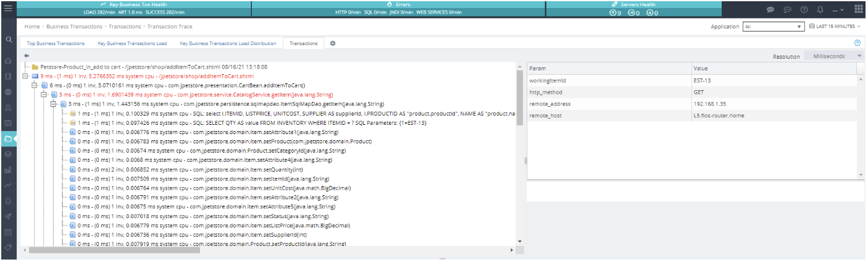Switch to Key Business Transactions Load tab
The image size is (868, 262).
pos(132,43)
